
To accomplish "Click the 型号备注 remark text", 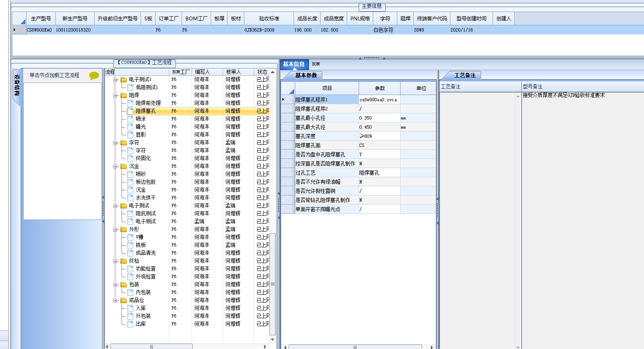I will click(564, 95).
